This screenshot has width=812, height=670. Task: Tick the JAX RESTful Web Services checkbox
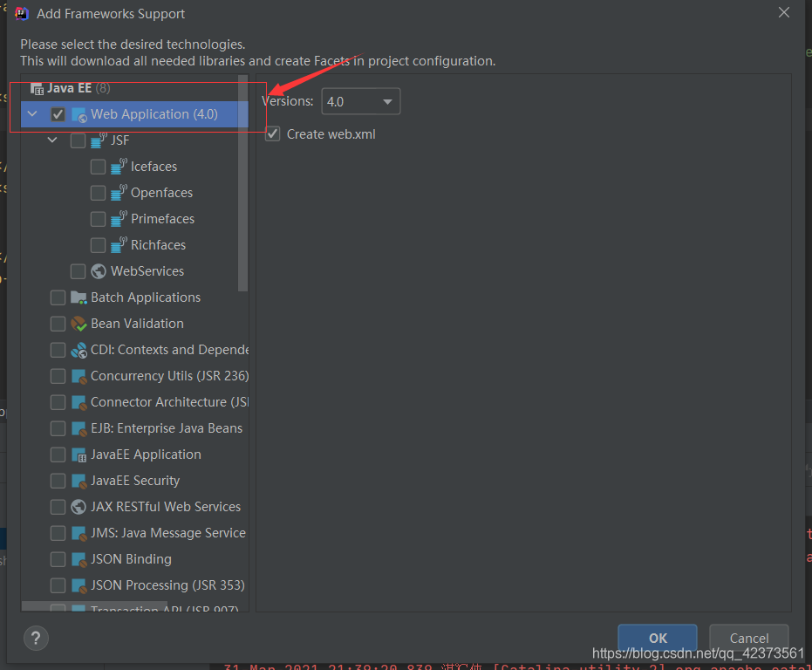pos(58,507)
